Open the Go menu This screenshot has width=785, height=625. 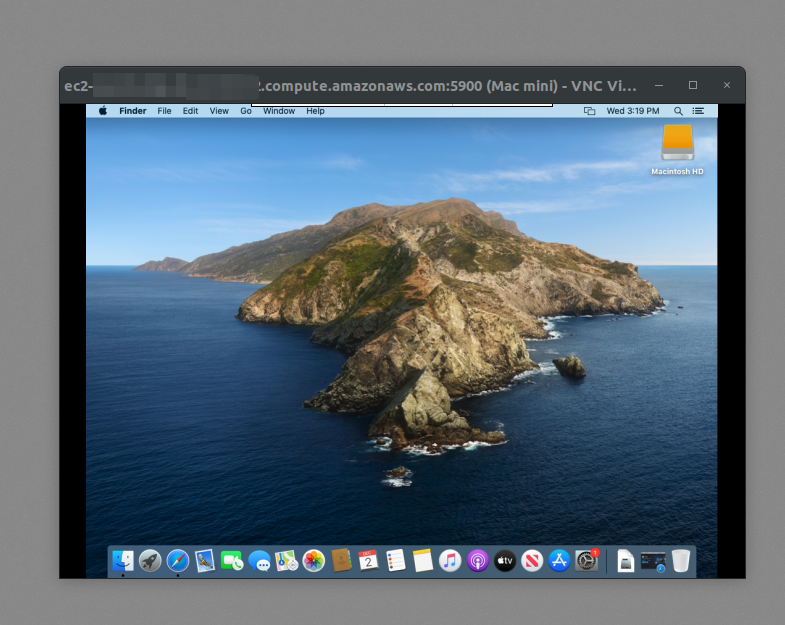point(246,111)
